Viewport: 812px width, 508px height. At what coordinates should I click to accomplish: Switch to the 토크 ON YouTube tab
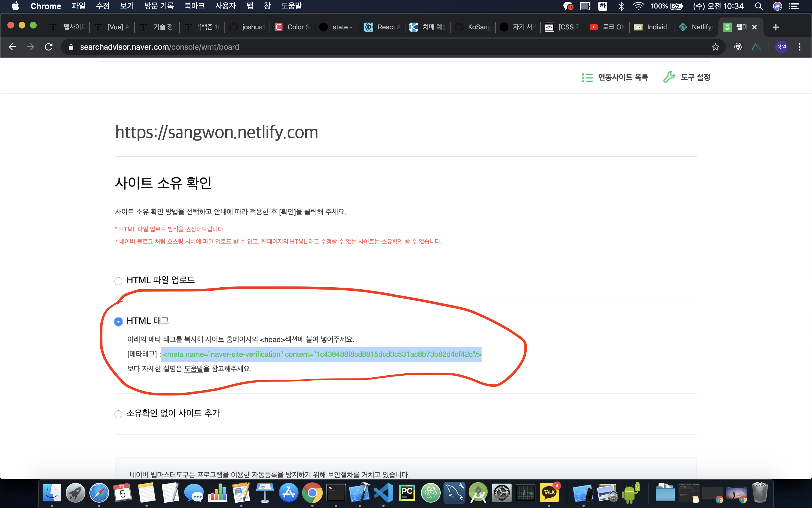click(607, 27)
